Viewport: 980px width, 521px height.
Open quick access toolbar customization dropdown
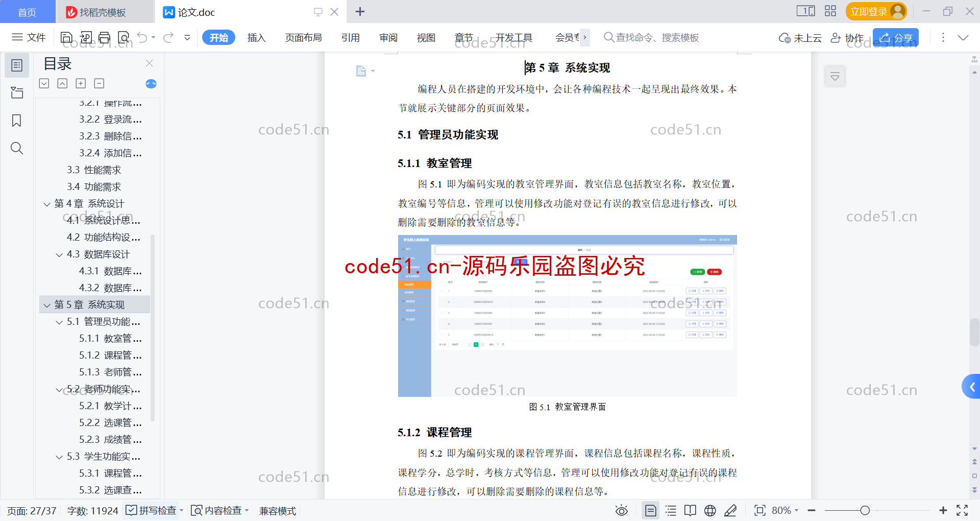(187, 37)
